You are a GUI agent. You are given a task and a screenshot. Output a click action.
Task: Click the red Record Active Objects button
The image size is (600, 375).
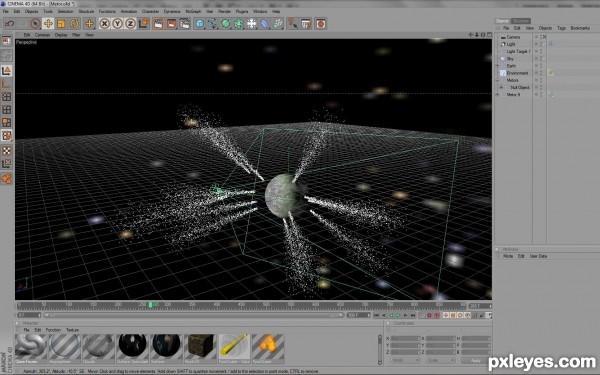[429, 315]
